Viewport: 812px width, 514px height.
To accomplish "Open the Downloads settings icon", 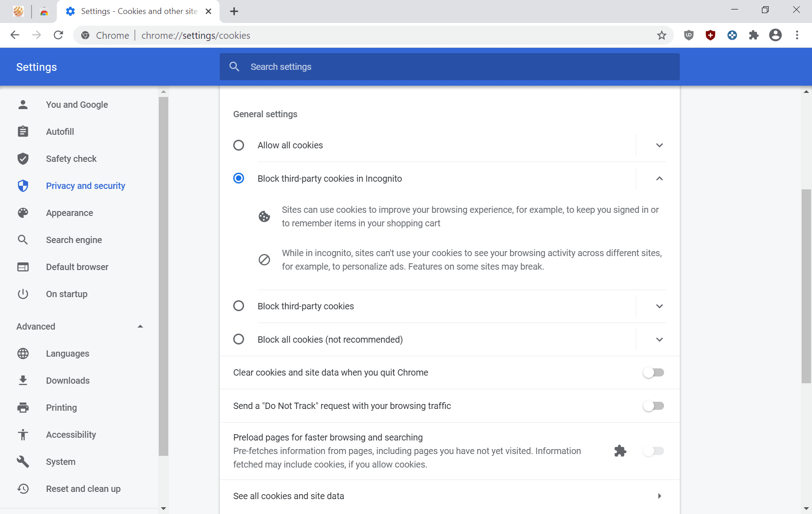I will [23, 381].
